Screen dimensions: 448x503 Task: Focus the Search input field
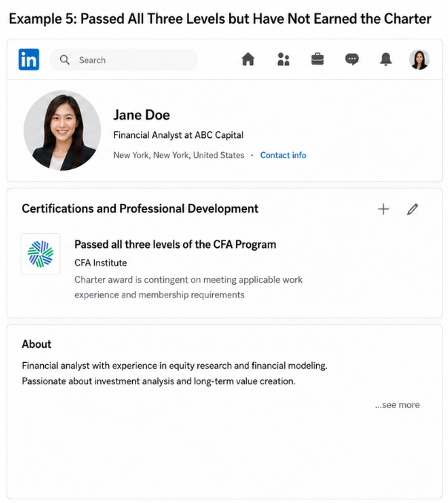[x=124, y=59]
